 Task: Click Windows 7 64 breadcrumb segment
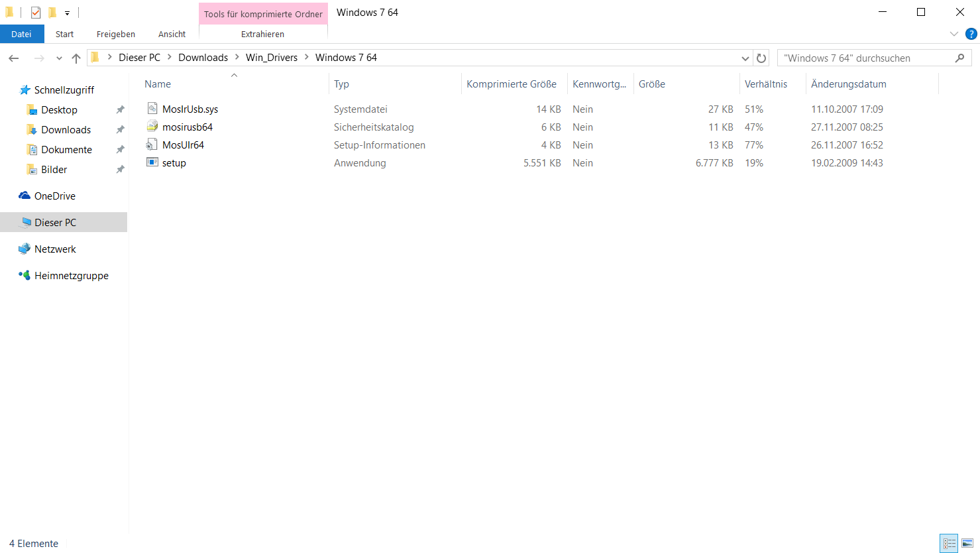(x=346, y=58)
